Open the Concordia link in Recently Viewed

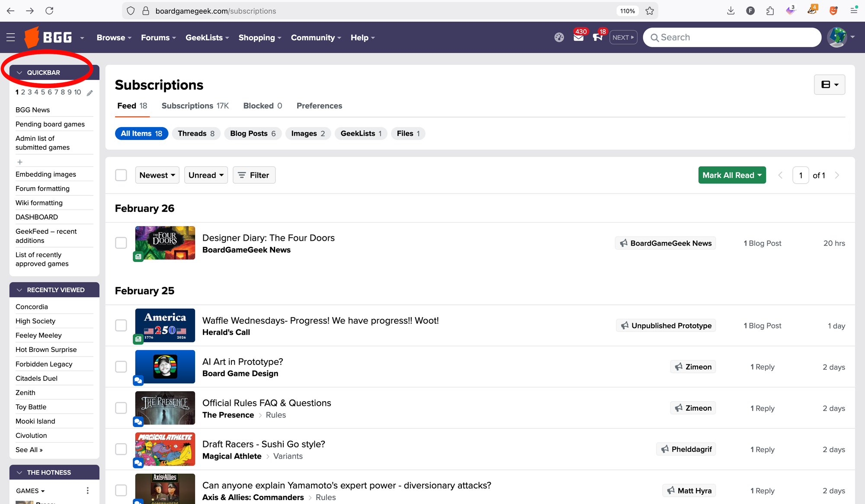click(31, 306)
